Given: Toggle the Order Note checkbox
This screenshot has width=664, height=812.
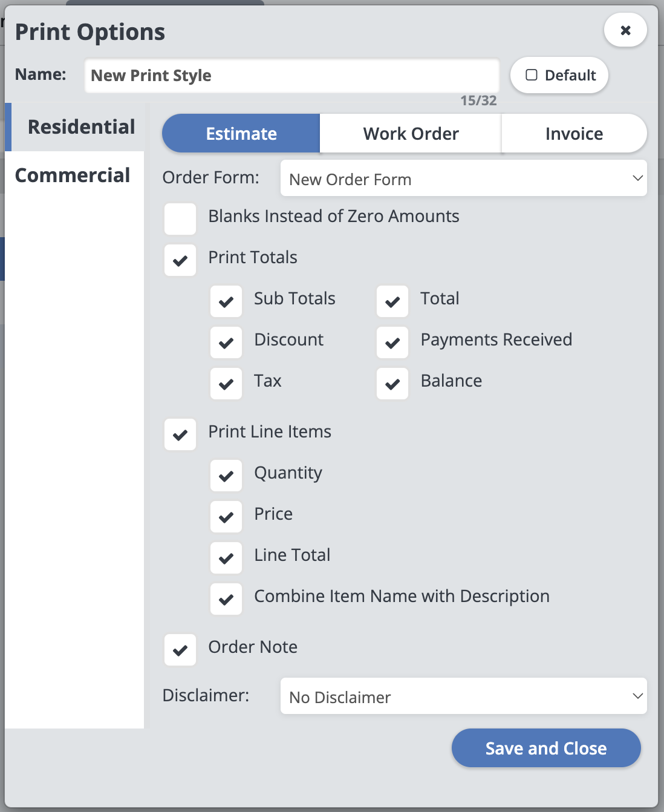Looking at the screenshot, I should [180, 650].
